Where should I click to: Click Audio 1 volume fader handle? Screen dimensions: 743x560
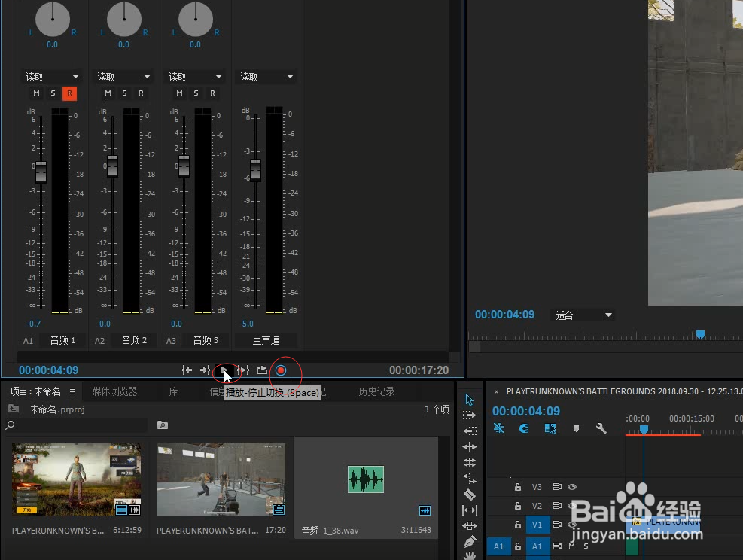[x=41, y=172]
